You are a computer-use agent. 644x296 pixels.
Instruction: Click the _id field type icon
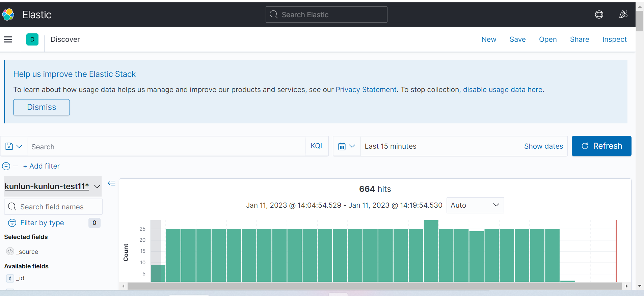tap(10, 278)
